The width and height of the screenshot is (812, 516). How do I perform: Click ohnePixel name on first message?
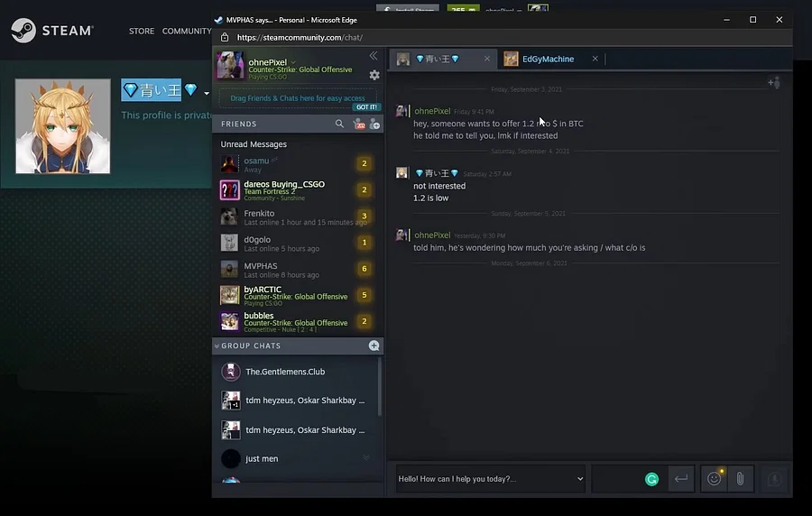pyautogui.click(x=432, y=111)
